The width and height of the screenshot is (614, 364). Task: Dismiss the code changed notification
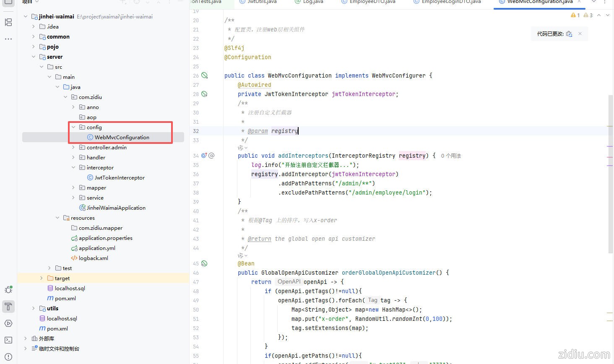[x=580, y=34]
